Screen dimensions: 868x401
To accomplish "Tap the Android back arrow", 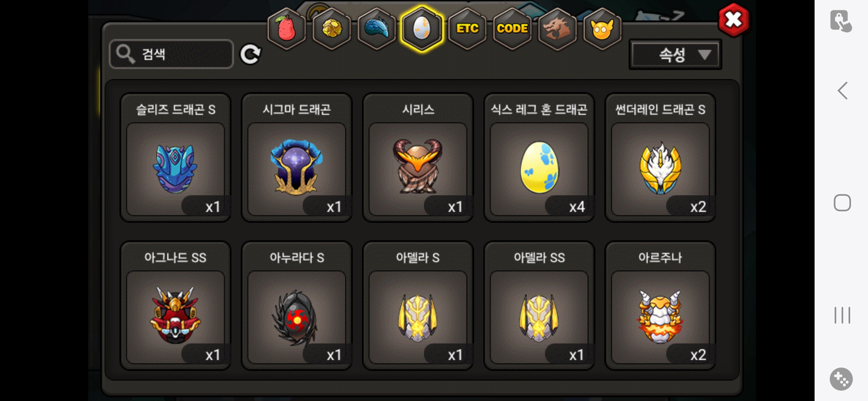I will click(842, 91).
